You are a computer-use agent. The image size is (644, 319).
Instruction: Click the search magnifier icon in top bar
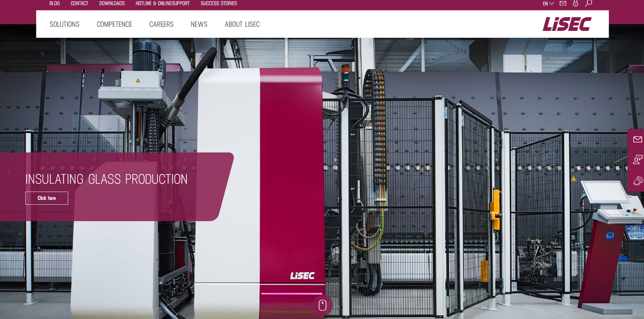click(x=588, y=3)
